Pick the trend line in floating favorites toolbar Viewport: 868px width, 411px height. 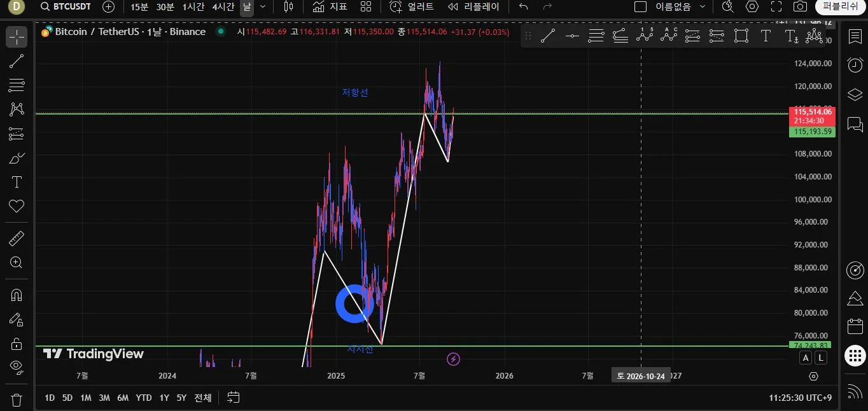548,36
